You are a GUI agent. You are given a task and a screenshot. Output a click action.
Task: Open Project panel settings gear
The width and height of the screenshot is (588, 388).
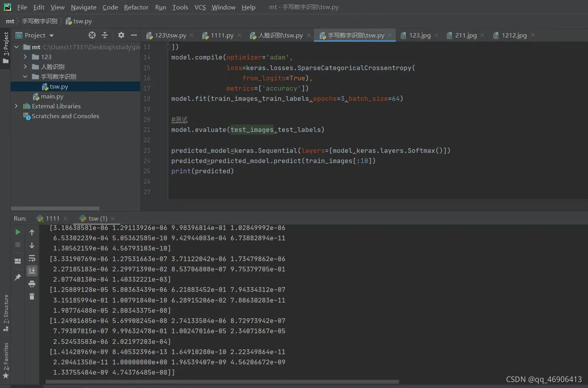[121, 35]
